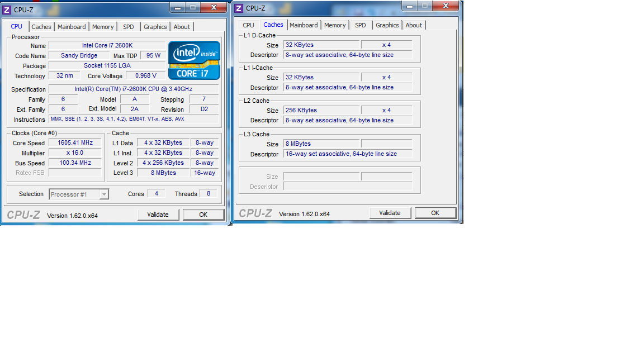Image resolution: width=644 pixels, height=362 pixels.
Task: Click the Intel Core i7 logo badge
Action: 195,60
